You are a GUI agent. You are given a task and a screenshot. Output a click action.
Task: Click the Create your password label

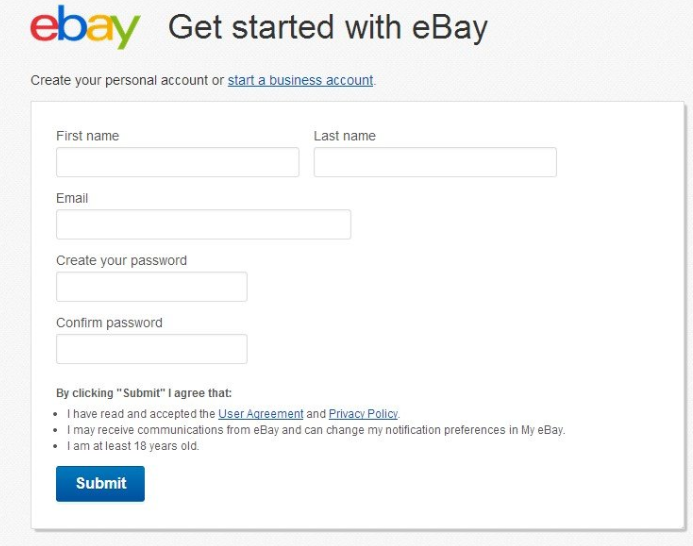122,260
